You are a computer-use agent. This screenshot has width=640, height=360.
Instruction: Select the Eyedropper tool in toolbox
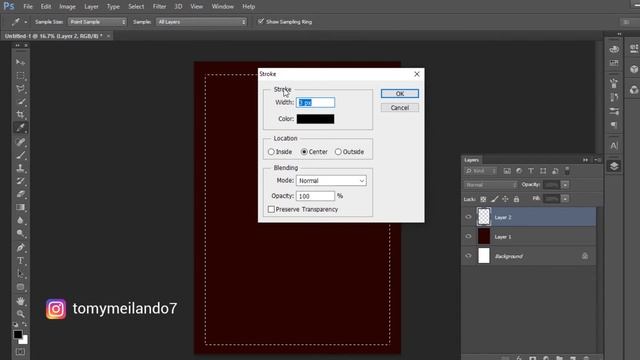point(20,128)
